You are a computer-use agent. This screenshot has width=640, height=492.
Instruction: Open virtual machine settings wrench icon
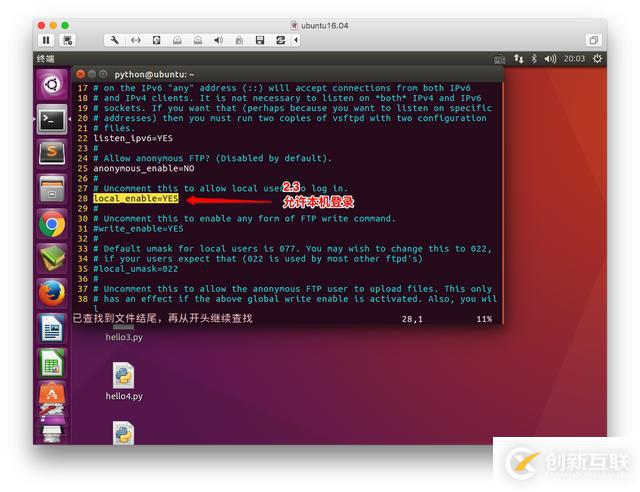click(115, 40)
